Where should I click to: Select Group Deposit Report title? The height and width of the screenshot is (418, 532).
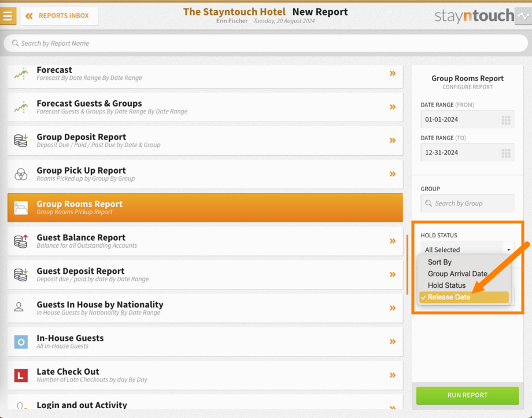point(82,137)
